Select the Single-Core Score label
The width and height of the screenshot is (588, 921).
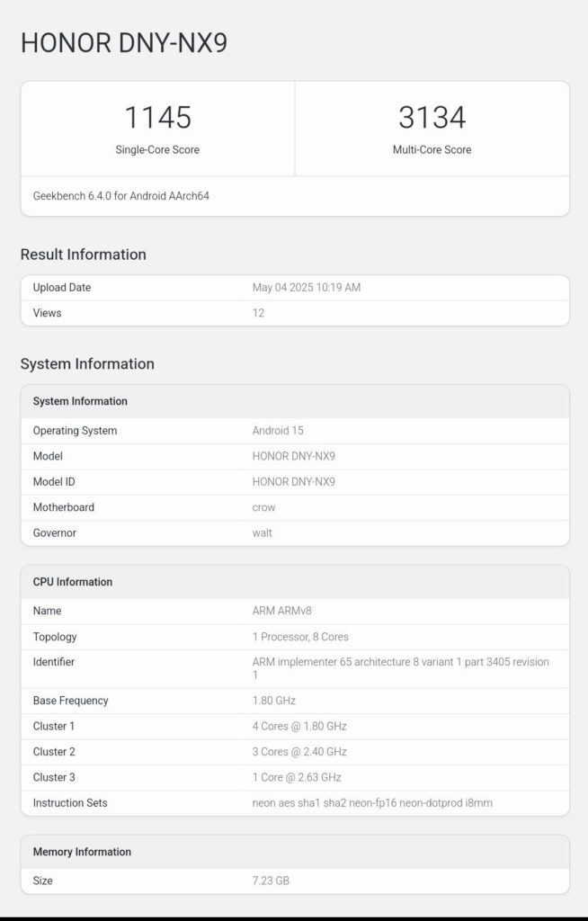click(157, 150)
